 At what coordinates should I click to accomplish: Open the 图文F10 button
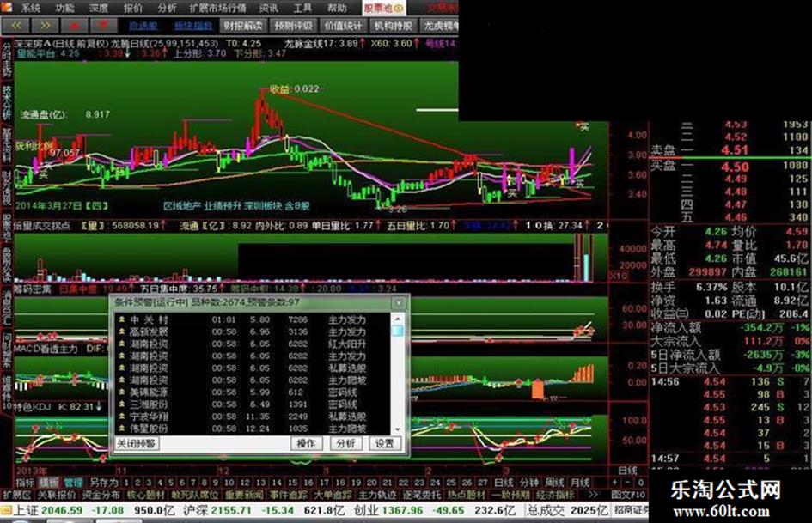pyautogui.click(x=627, y=495)
